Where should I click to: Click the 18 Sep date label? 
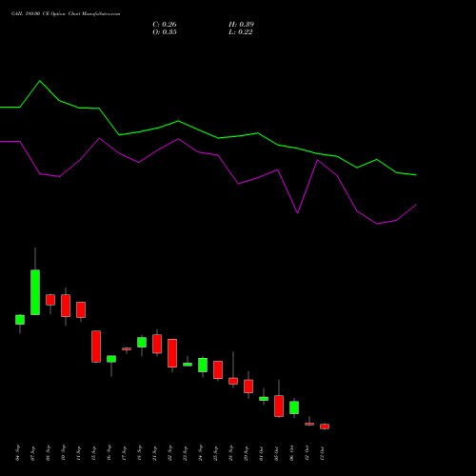click(x=140, y=453)
